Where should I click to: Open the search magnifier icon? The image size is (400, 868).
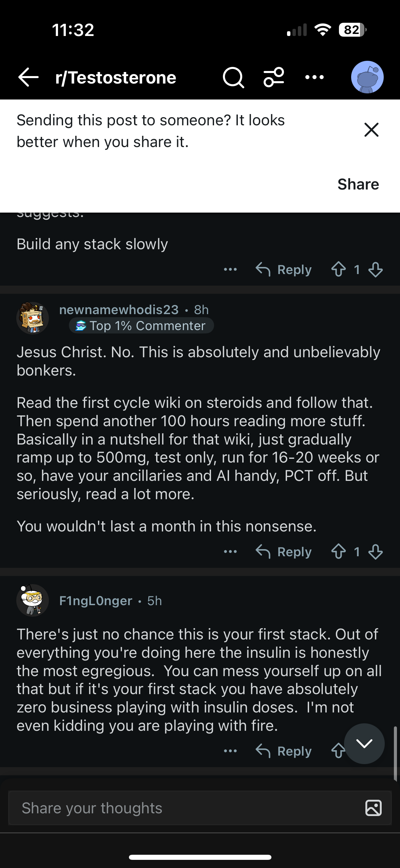point(233,77)
